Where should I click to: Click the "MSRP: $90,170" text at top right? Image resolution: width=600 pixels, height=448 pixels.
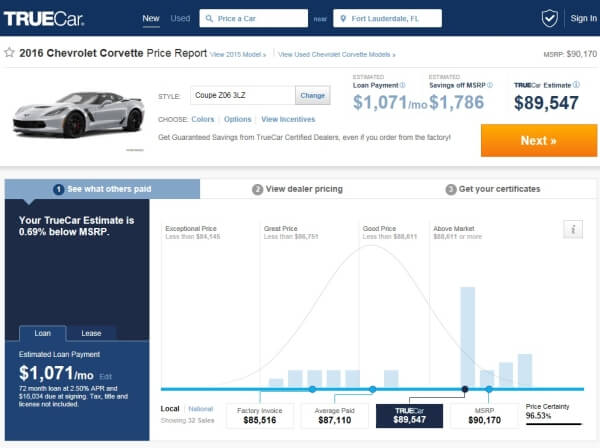tap(570, 54)
